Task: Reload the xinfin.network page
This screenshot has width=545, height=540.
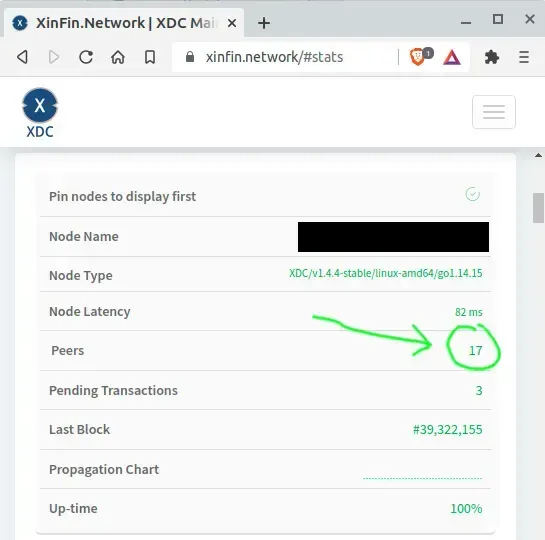Action: point(86,57)
